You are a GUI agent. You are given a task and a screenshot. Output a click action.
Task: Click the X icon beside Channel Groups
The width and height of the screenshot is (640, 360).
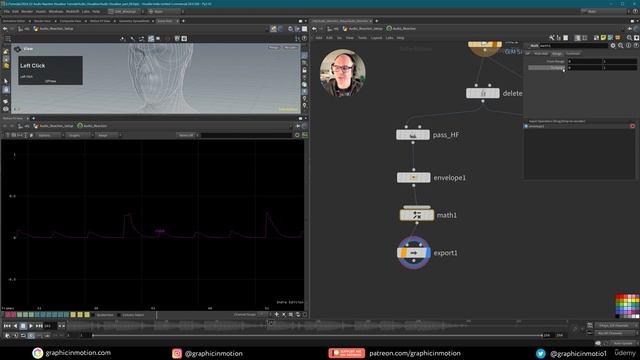tap(284, 315)
